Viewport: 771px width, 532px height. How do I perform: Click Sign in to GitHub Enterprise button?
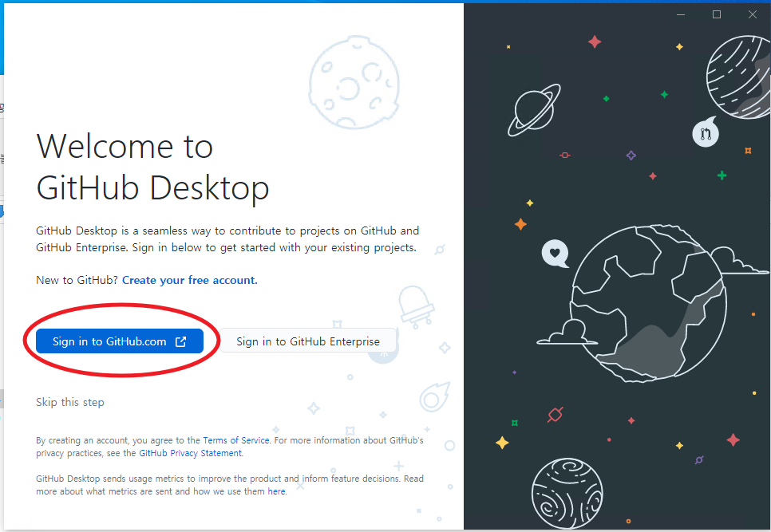click(x=308, y=341)
